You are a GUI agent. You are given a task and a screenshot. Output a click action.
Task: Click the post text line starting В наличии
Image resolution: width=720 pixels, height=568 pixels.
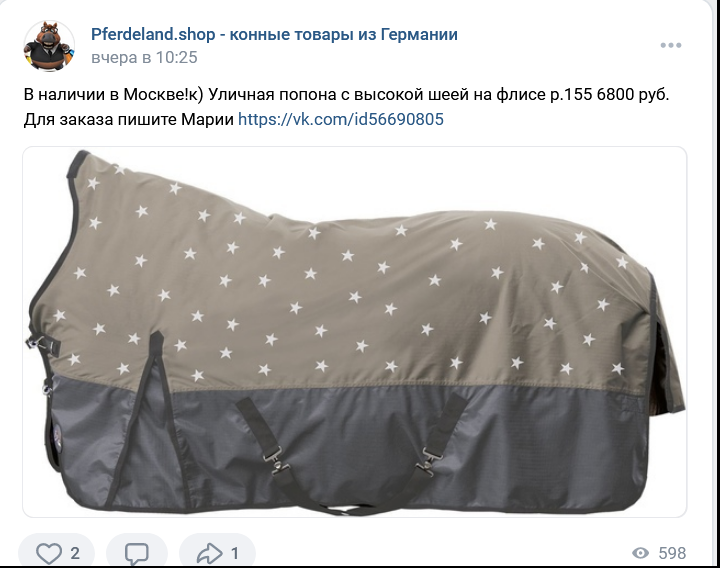347,95
